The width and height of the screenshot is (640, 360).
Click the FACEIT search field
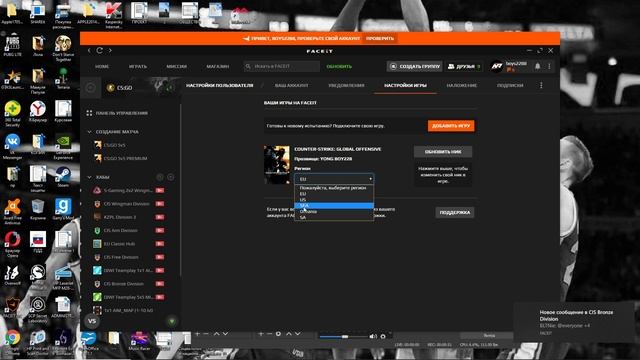282,66
